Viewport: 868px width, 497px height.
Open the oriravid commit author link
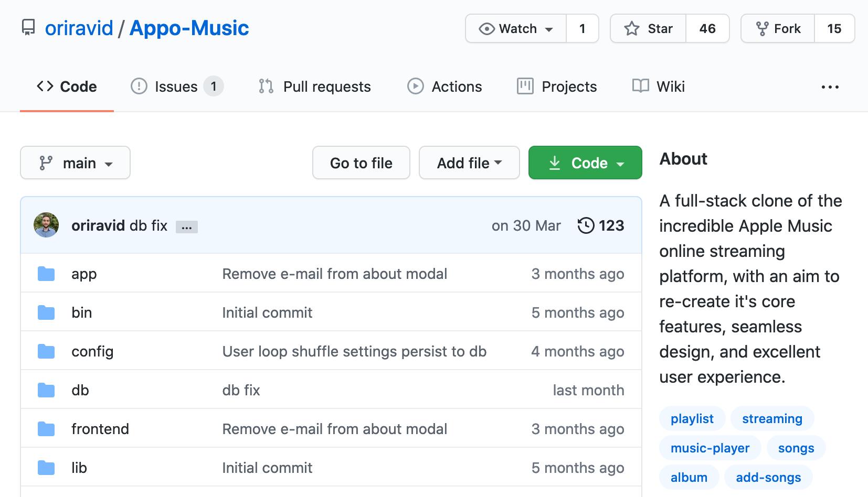[x=98, y=225]
